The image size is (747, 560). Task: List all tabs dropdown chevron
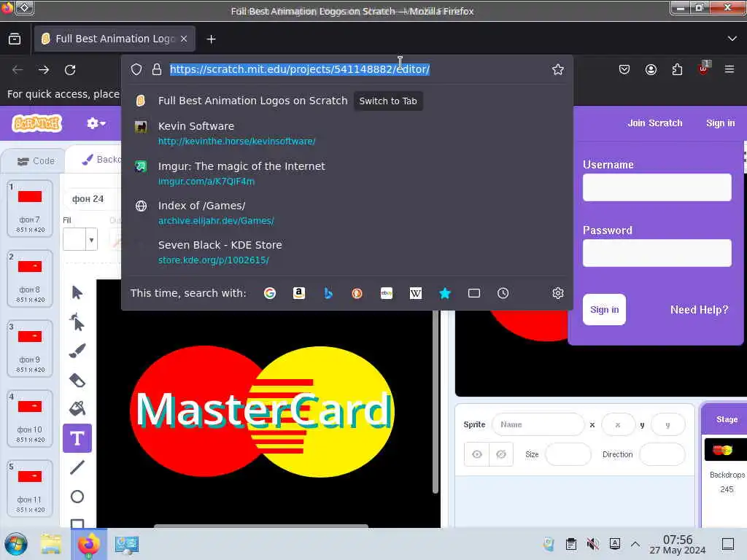tap(732, 39)
